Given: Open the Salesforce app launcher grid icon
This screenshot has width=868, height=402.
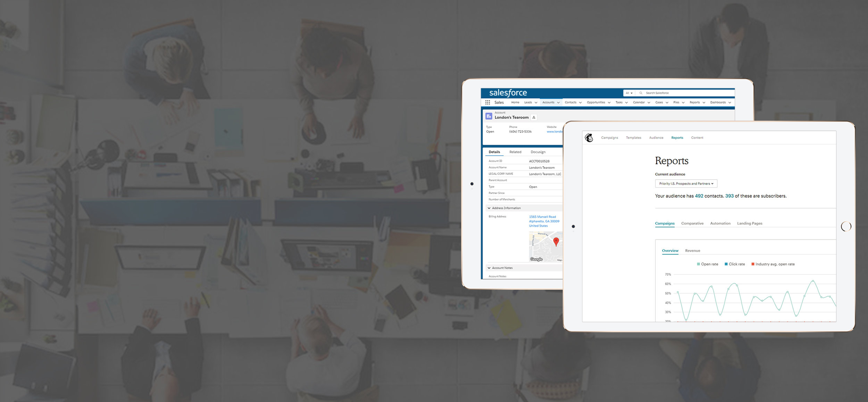Looking at the screenshot, I should coord(487,102).
